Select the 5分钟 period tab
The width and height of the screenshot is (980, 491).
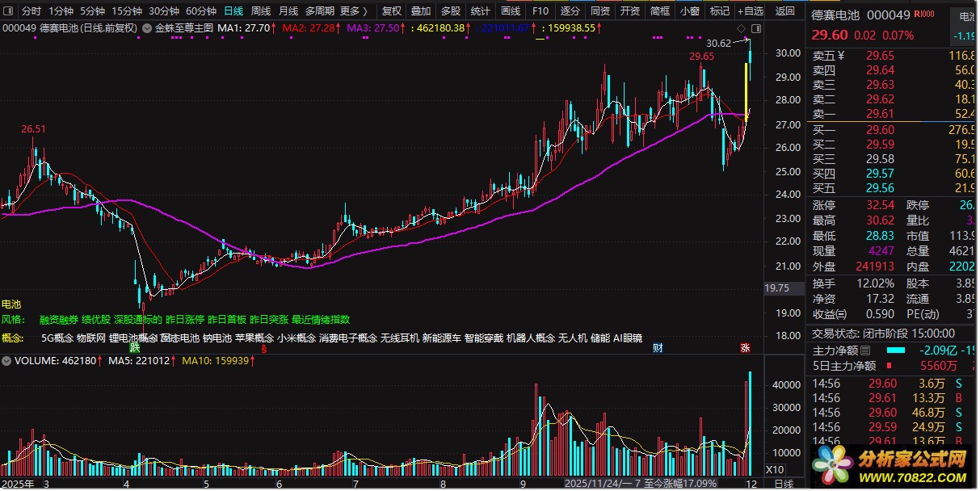click(93, 11)
